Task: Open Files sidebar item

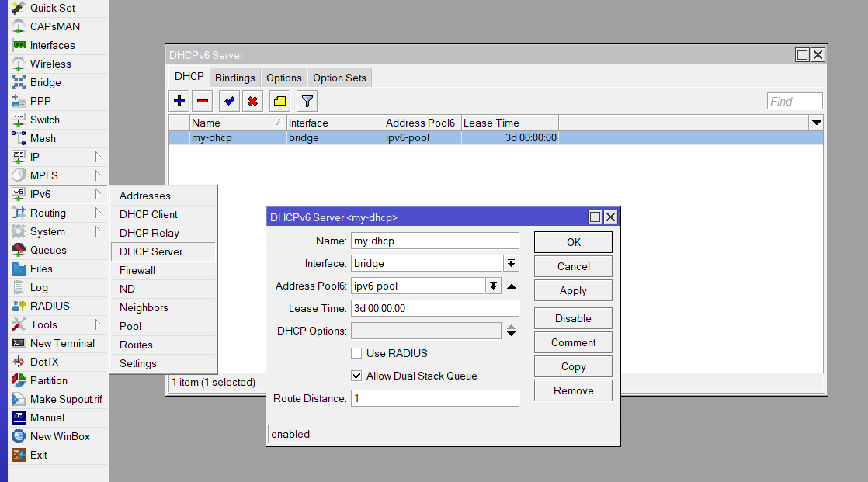Action: [x=58, y=269]
